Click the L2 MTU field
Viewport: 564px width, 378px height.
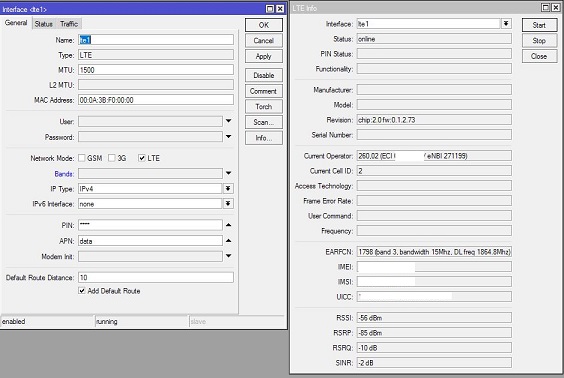tap(156, 85)
